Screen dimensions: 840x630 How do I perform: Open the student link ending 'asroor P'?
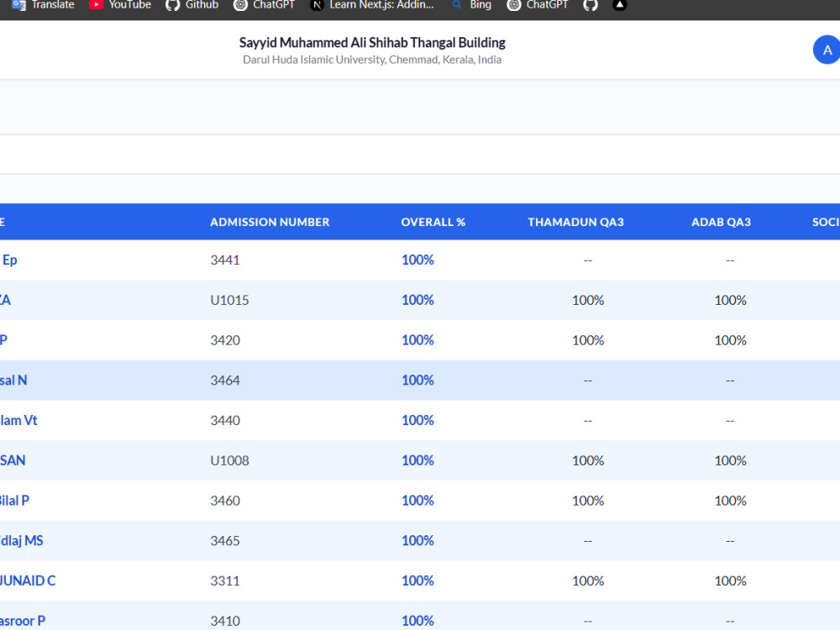pos(23,621)
